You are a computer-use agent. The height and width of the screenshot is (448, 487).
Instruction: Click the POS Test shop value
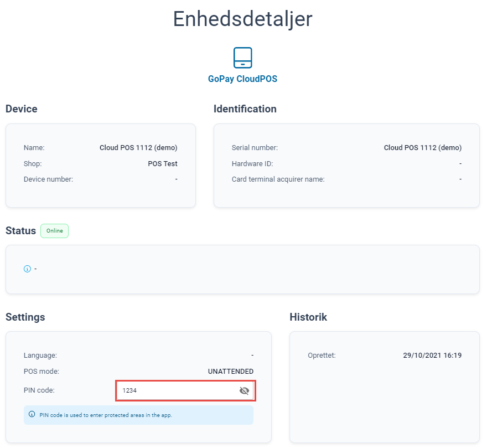coord(163,164)
